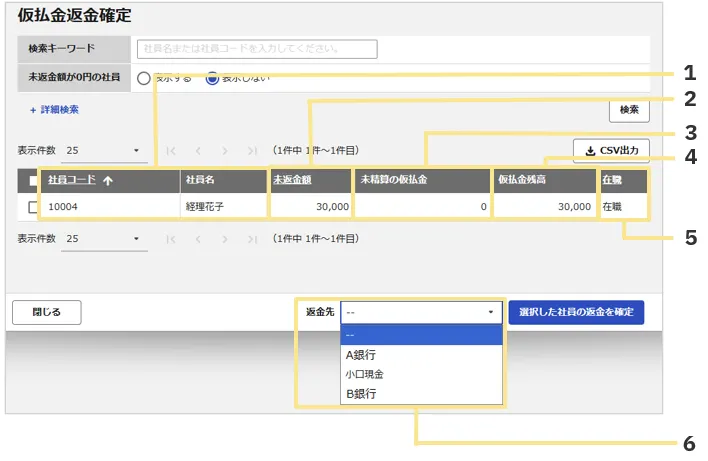Click first-page icon in lower pagination
Viewport: 708px width, 461px height.
click(x=171, y=240)
